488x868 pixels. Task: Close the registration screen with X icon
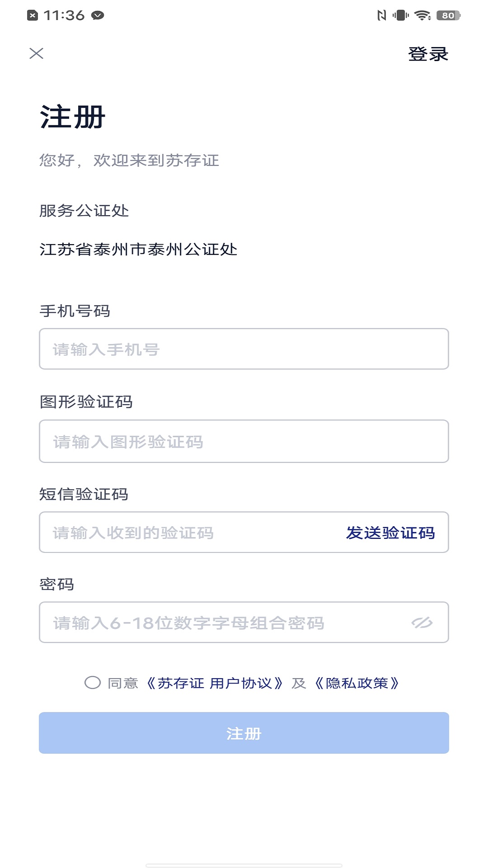(36, 54)
